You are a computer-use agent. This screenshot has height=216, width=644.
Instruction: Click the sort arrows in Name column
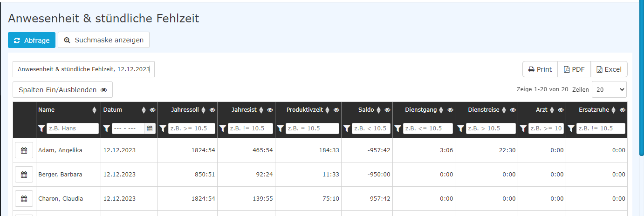coord(95,110)
